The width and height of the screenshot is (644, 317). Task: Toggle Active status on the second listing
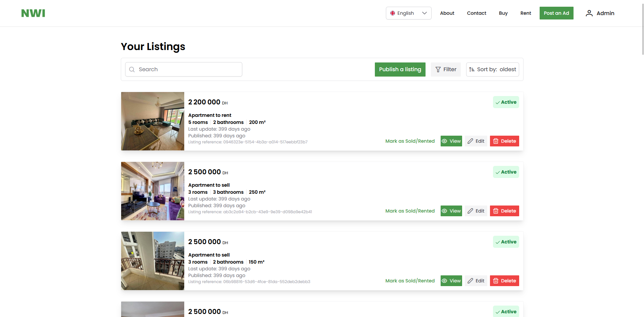(x=506, y=172)
